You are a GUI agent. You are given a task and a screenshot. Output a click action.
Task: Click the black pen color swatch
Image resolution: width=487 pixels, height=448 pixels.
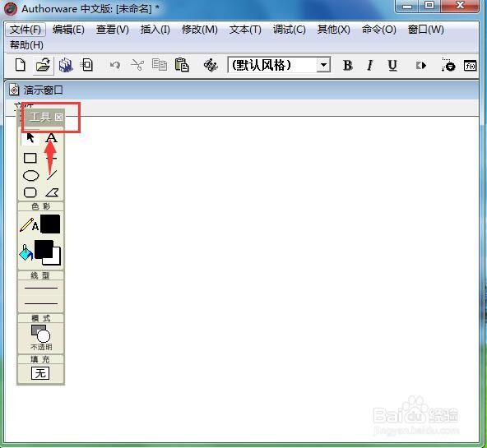pyautogui.click(x=50, y=224)
